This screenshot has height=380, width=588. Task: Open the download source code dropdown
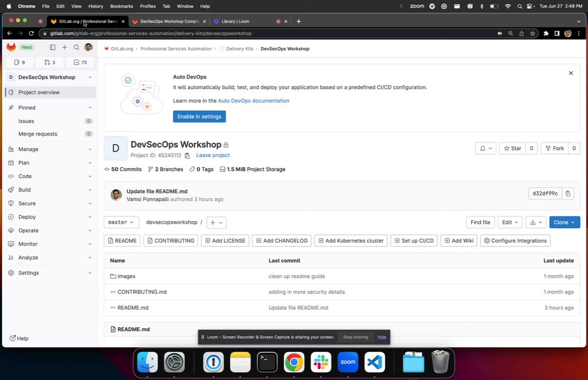point(536,222)
